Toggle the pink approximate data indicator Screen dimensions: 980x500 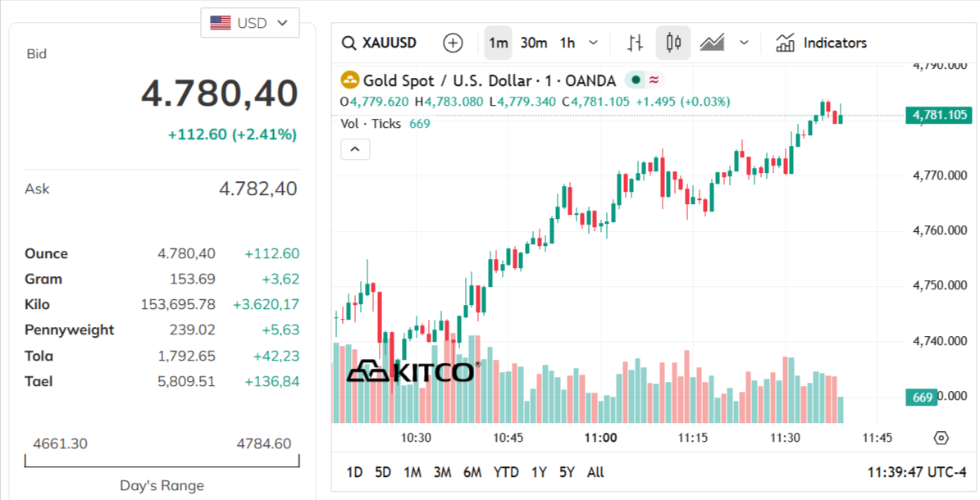[653, 80]
